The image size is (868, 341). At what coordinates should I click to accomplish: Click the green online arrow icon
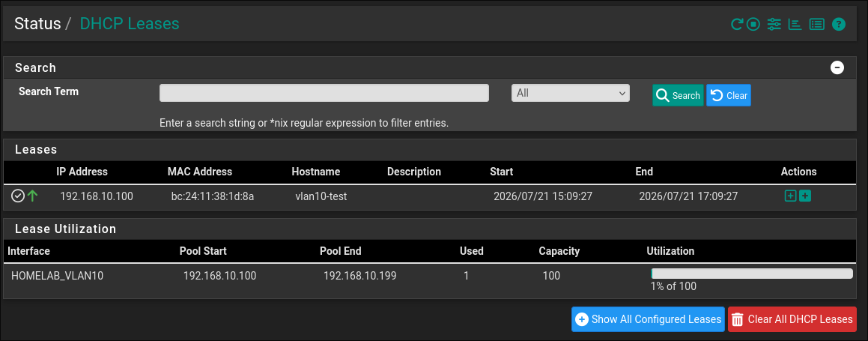32,196
